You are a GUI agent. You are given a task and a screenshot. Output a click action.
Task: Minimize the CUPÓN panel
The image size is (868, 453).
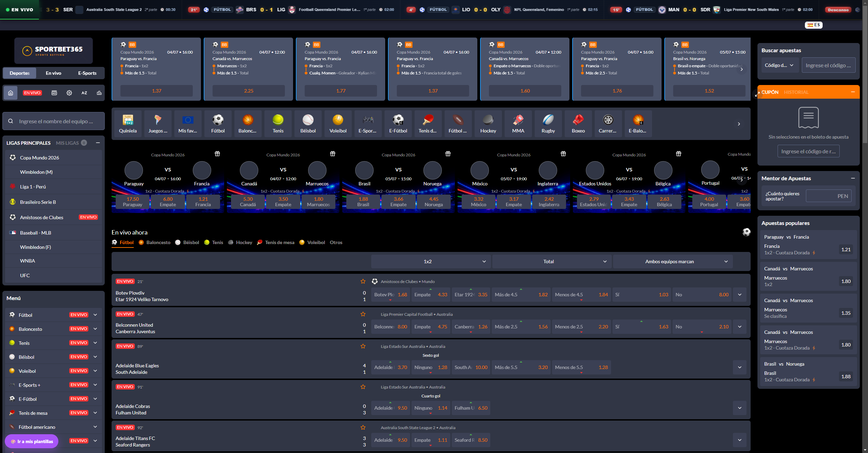pyautogui.click(x=853, y=92)
